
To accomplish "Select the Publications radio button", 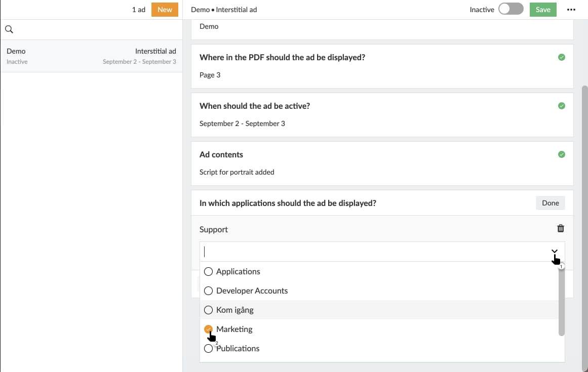I will click(209, 348).
